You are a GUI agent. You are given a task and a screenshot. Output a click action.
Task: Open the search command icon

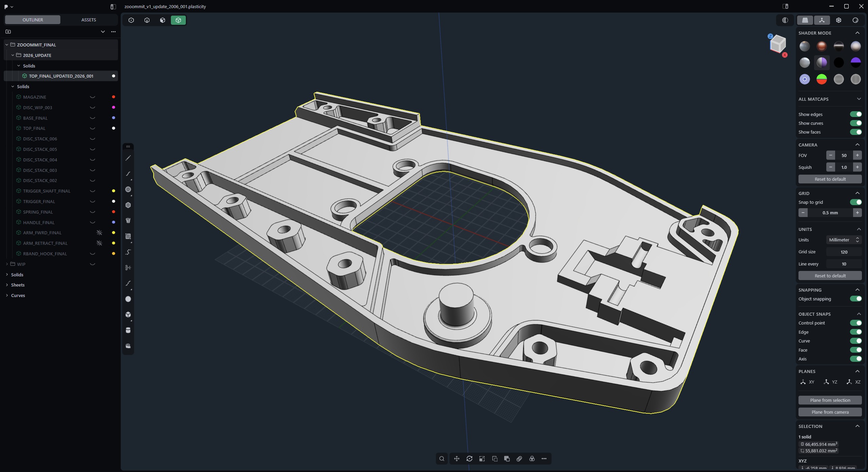point(441,459)
